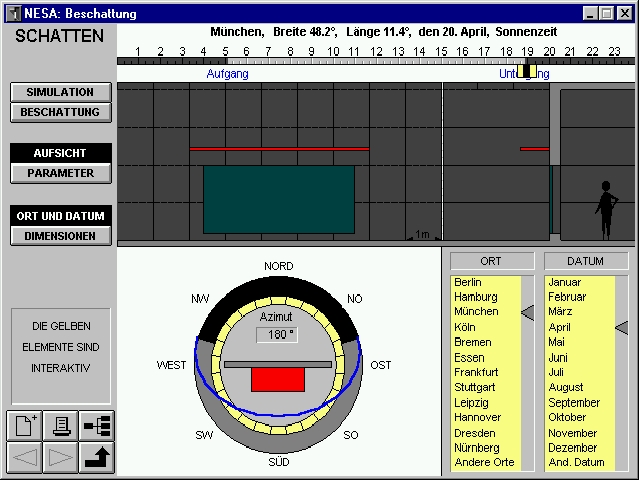Click the Azimut 180° value field
Viewport: 640px width, 480px height.
point(277,335)
